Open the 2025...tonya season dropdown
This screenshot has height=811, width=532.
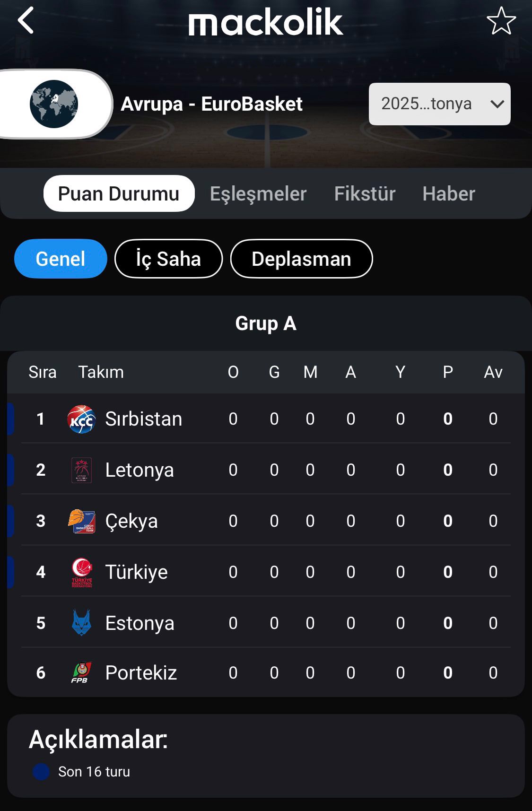[x=439, y=104]
